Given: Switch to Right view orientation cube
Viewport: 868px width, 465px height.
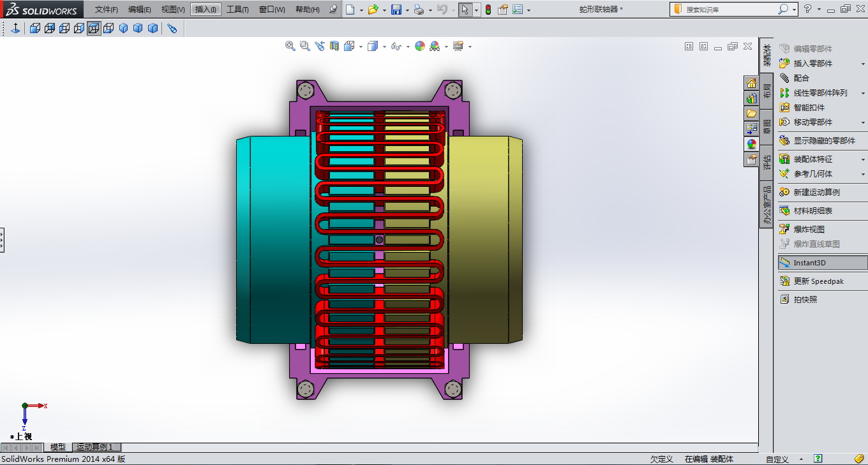Looking at the screenshot, I should [x=79, y=28].
